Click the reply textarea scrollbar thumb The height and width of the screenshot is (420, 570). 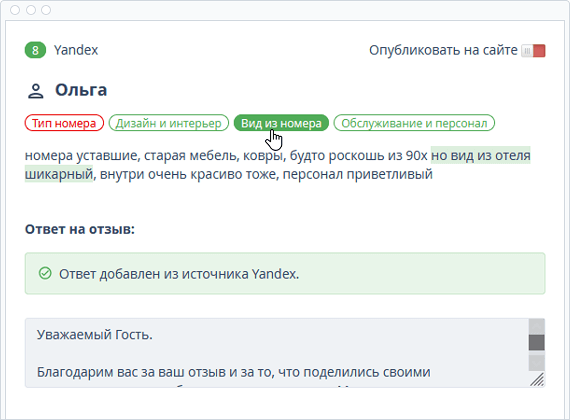[537, 342]
